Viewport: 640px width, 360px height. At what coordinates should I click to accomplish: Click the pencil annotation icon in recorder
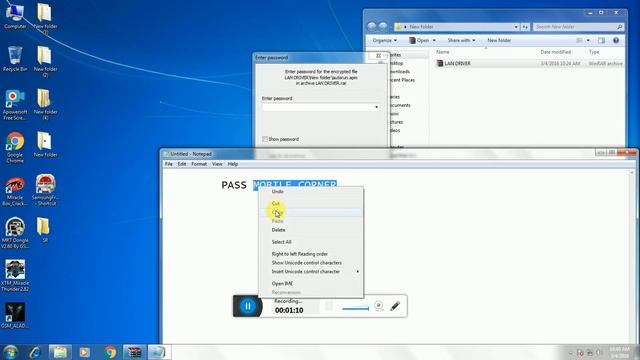(x=395, y=306)
